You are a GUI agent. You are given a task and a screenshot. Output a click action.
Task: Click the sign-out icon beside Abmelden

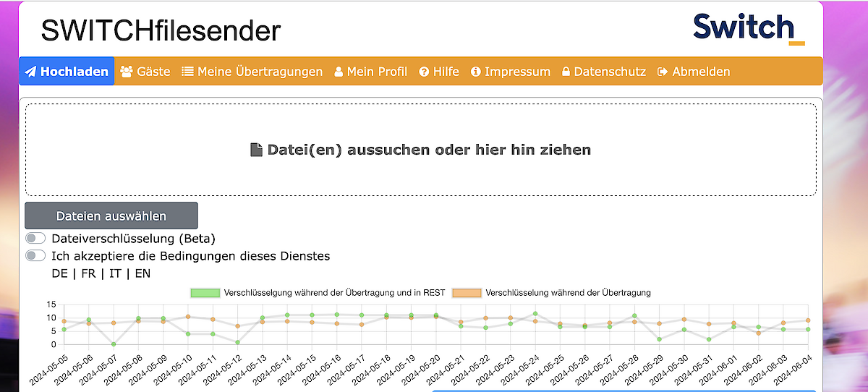(x=663, y=72)
